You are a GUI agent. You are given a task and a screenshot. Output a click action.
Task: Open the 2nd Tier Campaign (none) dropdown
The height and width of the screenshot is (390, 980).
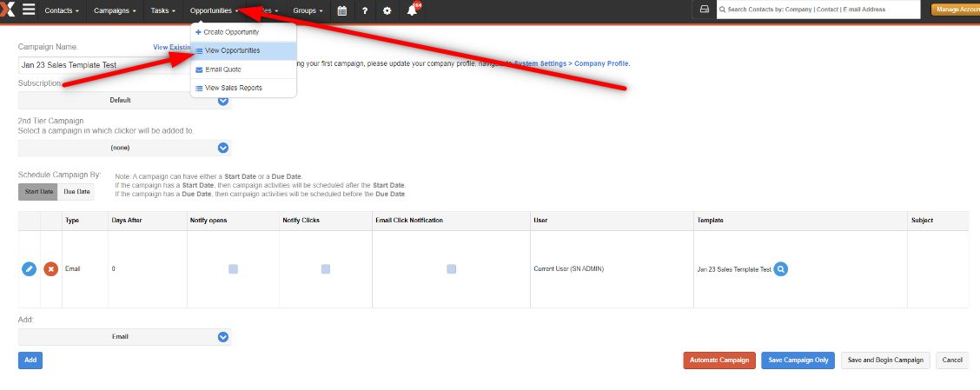tap(124, 148)
